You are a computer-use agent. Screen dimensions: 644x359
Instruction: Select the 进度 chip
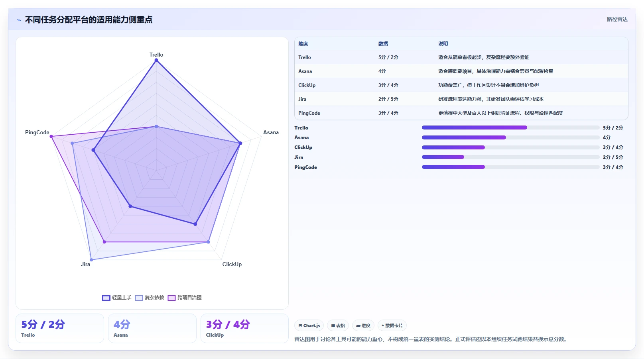(x=363, y=326)
